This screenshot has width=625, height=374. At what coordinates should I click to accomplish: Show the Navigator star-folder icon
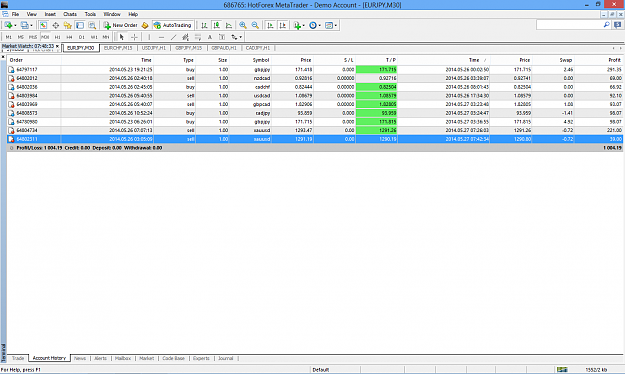click(67, 25)
